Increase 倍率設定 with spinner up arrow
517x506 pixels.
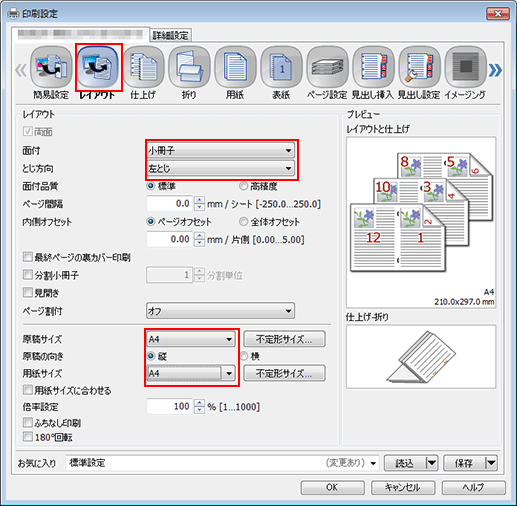tap(199, 403)
